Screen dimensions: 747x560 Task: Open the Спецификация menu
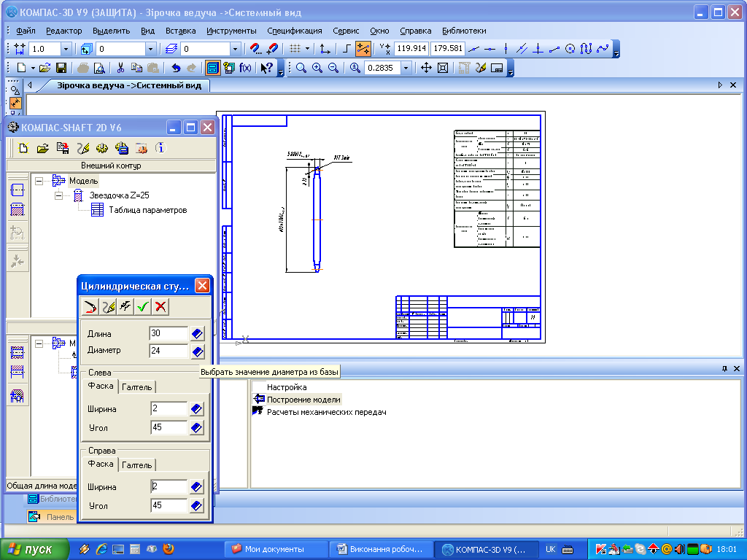pos(295,31)
